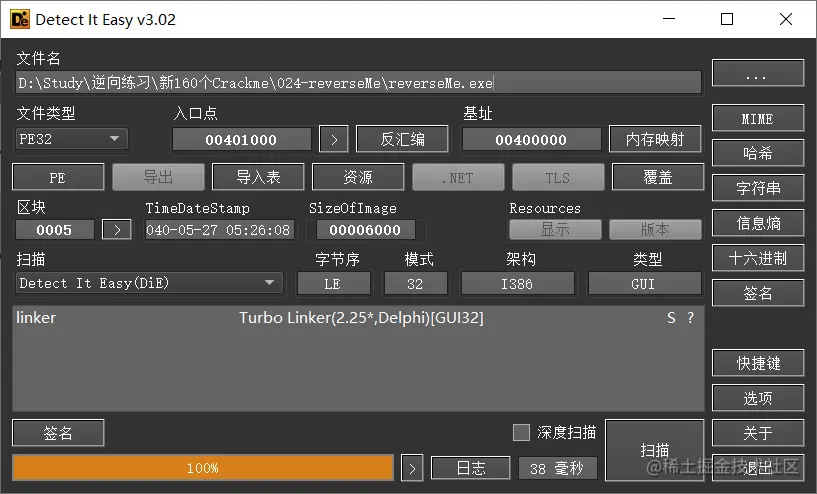Open the PE header viewer

[58, 177]
